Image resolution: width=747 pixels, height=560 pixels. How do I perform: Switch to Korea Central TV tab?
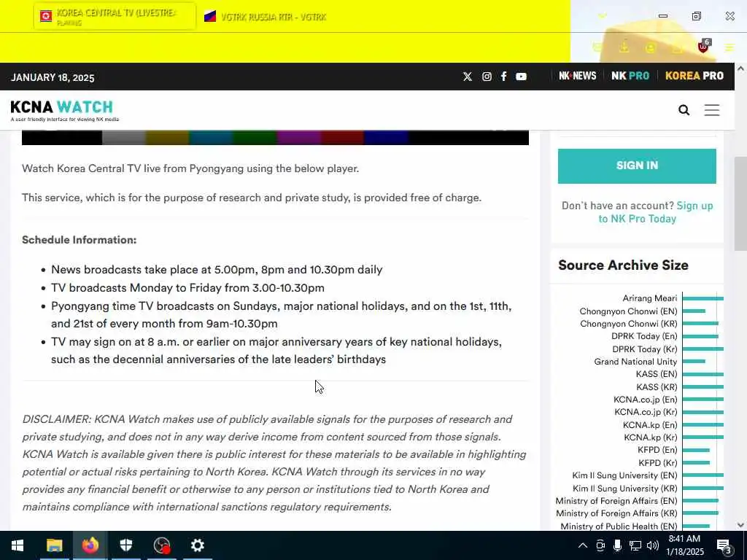click(x=115, y=17)
